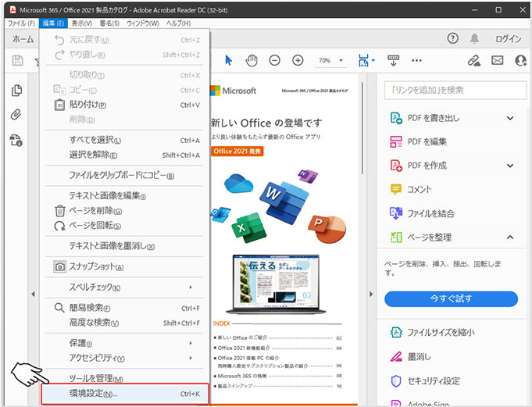Choose テキストと画像を編集 entry
532x407 pixels.
pos(124,196)
